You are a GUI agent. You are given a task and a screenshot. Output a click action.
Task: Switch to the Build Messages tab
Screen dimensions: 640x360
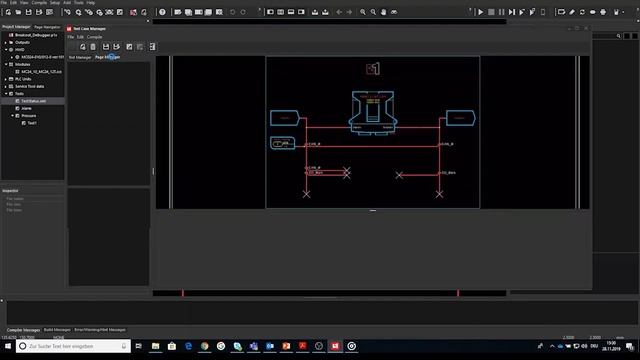point(57,330)
